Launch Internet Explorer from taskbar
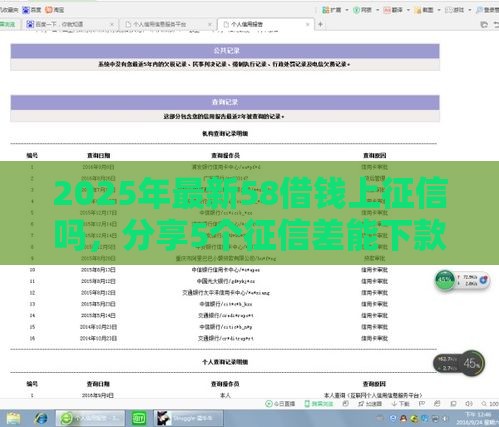 click(x=41, y=418)
